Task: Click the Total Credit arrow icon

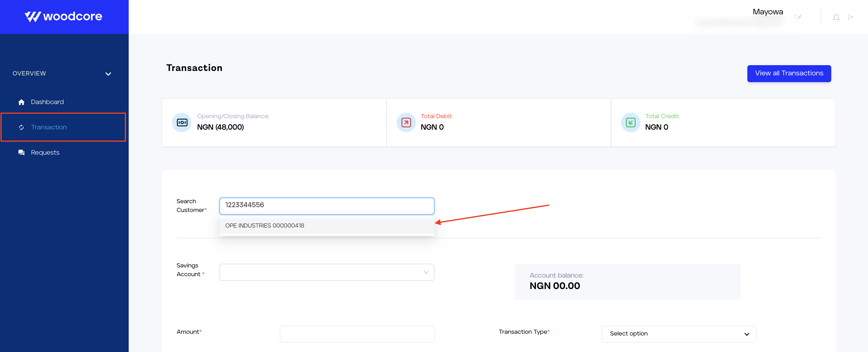Action: pos(630,122)
